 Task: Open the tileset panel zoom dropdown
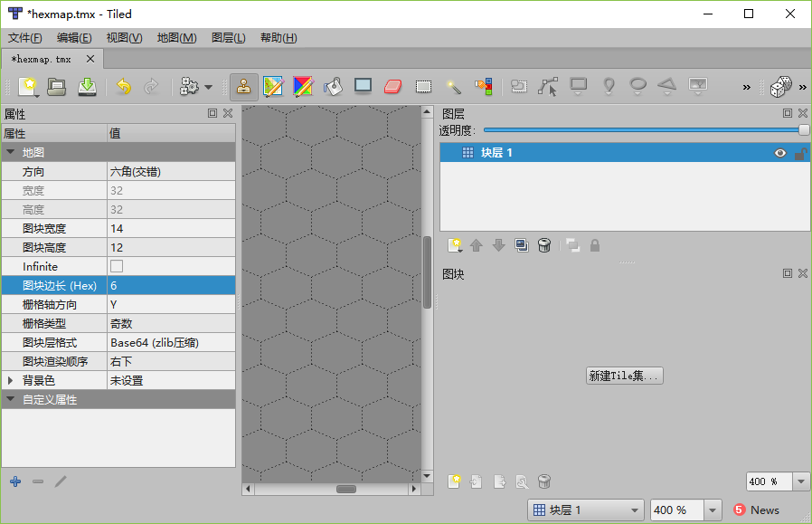pos(801,481)
